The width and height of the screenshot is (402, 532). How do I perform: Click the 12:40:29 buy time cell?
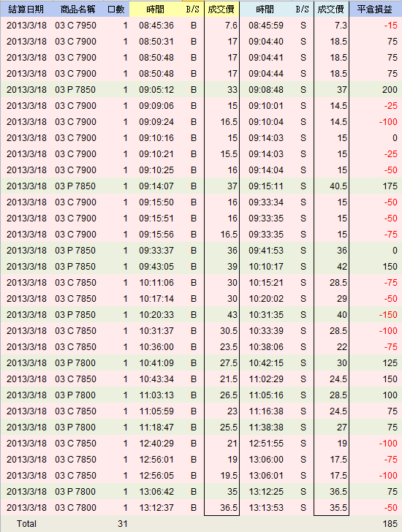pyautogui.click(x=156, y=443)
